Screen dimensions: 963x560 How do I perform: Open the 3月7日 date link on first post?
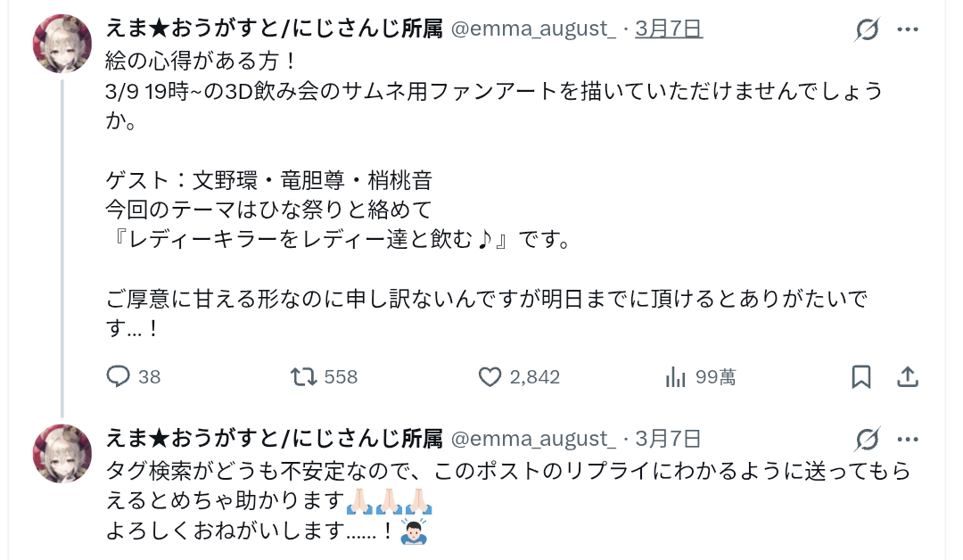coord(669,29)
